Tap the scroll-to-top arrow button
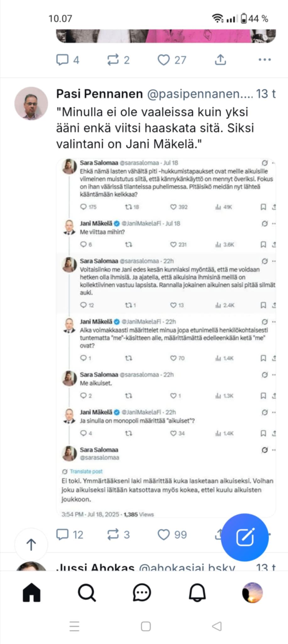The width and height of the screenshot is (288, 644). coord(31,545)
